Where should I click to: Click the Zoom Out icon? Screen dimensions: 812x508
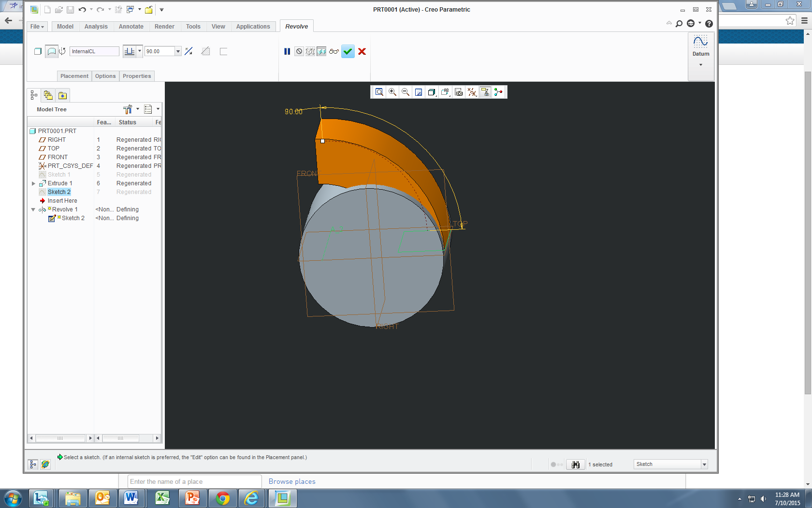406,92
